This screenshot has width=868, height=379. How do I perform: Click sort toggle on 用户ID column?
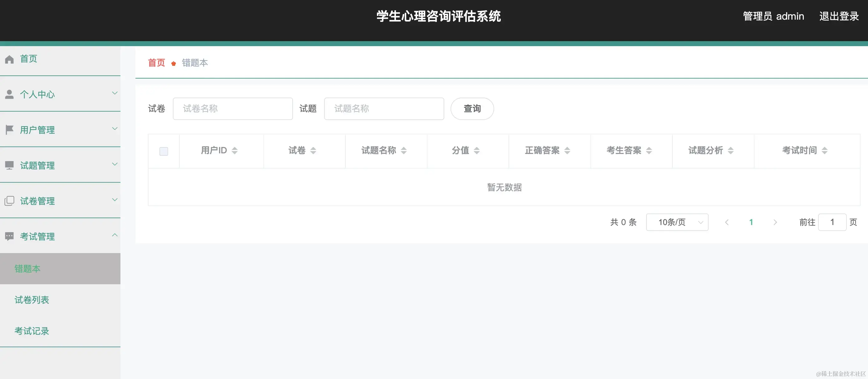pos(235,151)
